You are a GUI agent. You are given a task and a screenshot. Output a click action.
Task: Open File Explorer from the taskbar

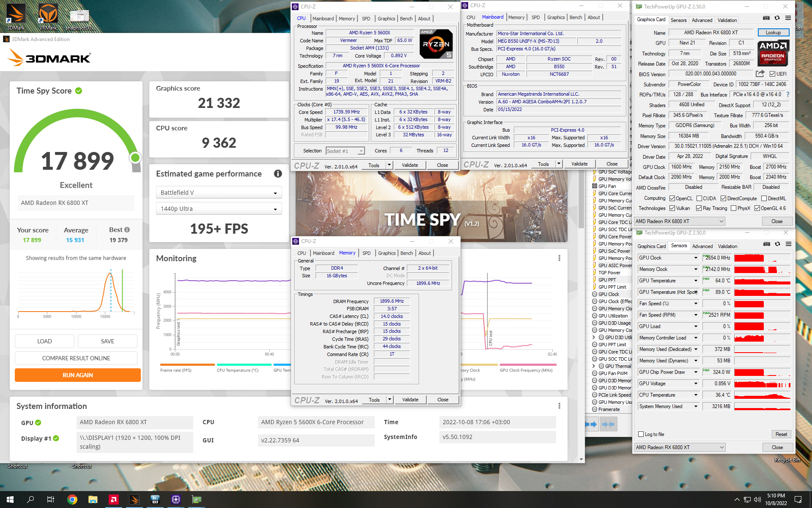tap(93, 500)
